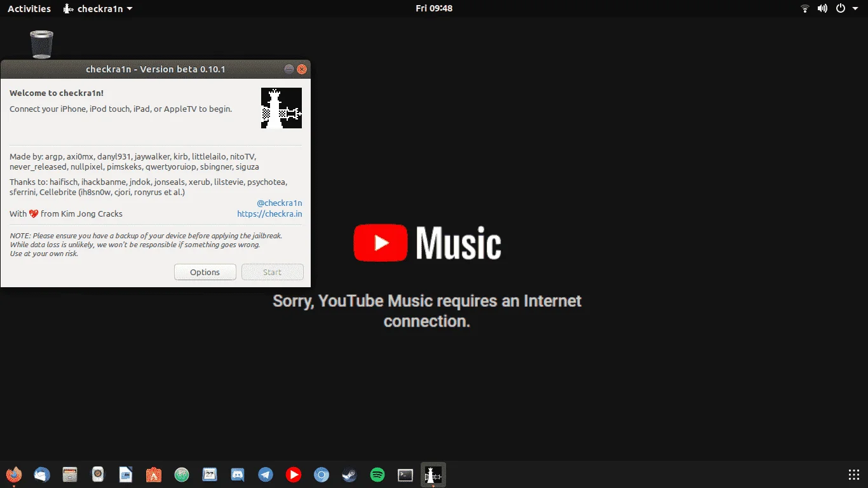868x488 pixels.
Task: Open Activities overview
Action: click(x=29, y=8)
